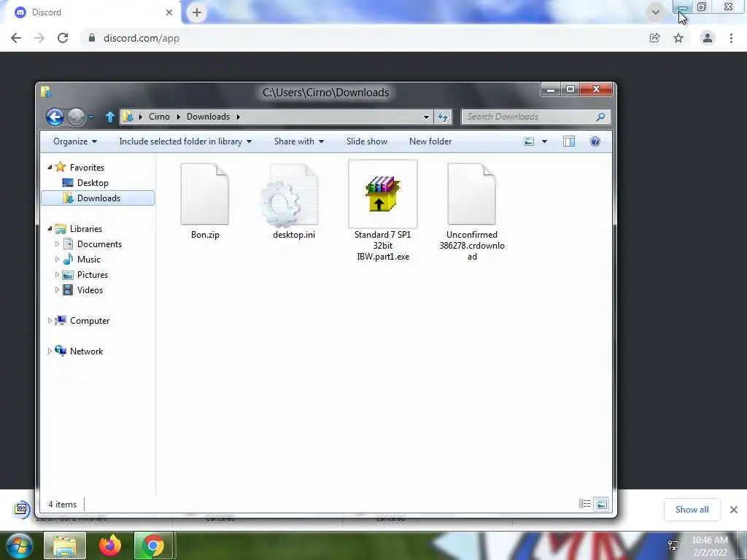Expand the Music library

pyautogui.click(x=57, y=260)
